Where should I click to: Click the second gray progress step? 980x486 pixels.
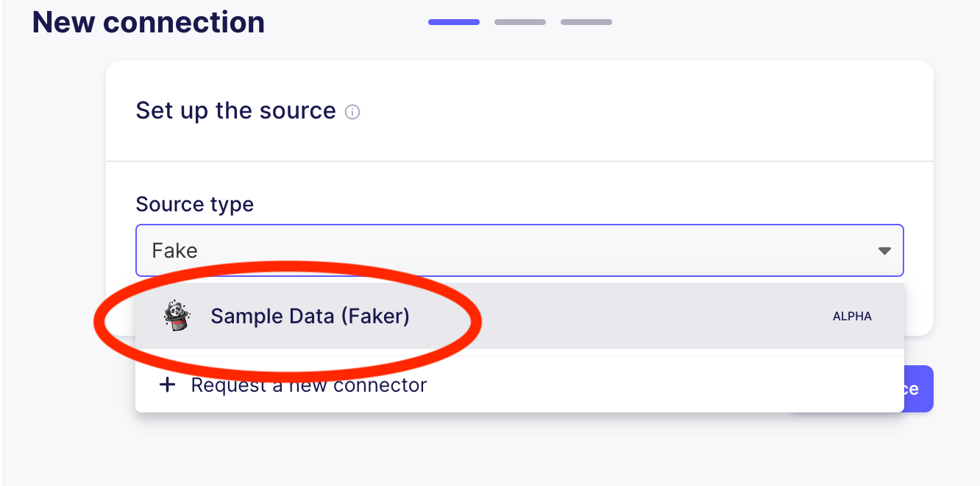click(519, 22)
